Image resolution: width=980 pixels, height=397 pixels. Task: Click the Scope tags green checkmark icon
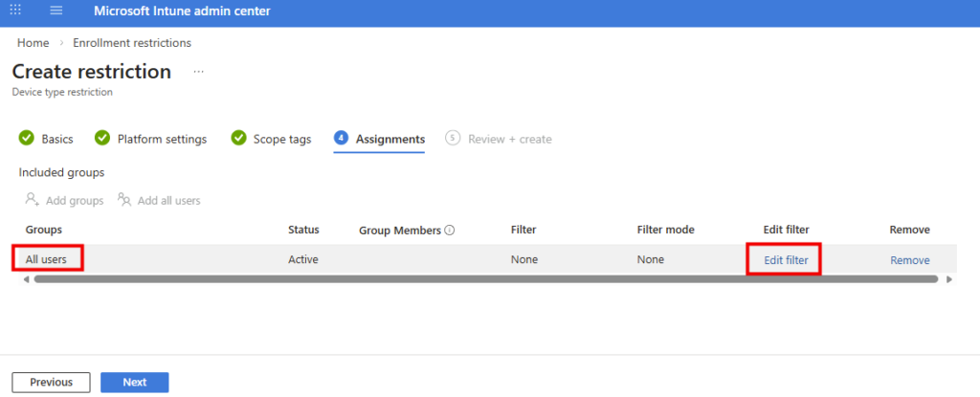[238, 139]
